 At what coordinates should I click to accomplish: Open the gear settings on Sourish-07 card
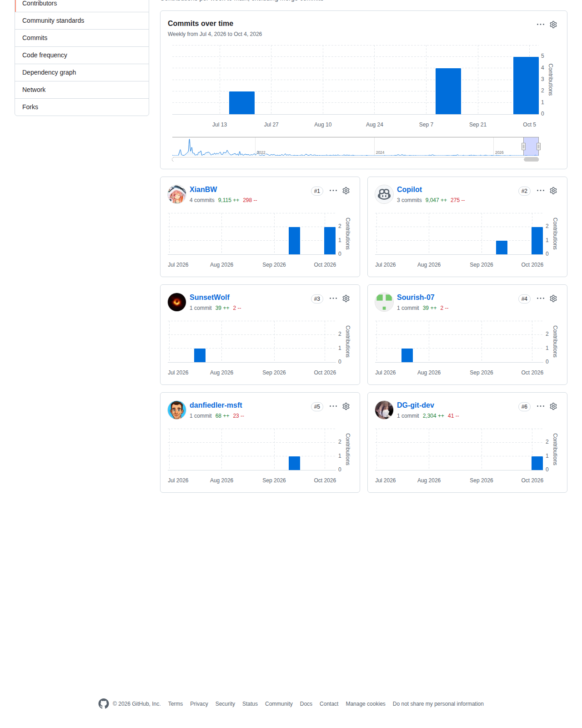point(553,298)
